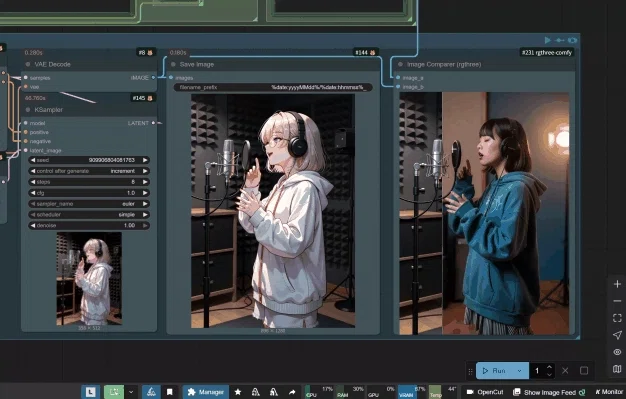Click the Image Comparer preview image
Screen dimensions: 626x399
(484, 213)
